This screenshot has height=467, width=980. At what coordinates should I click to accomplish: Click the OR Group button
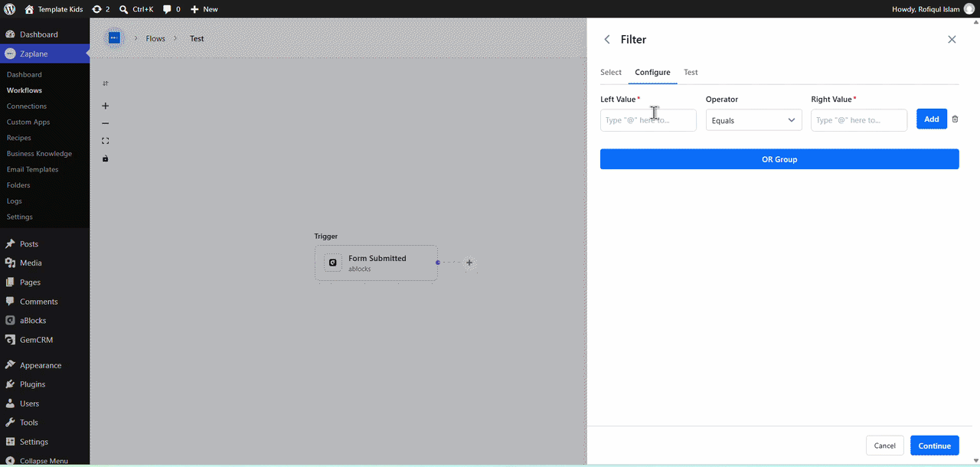[x=779, y=159]
